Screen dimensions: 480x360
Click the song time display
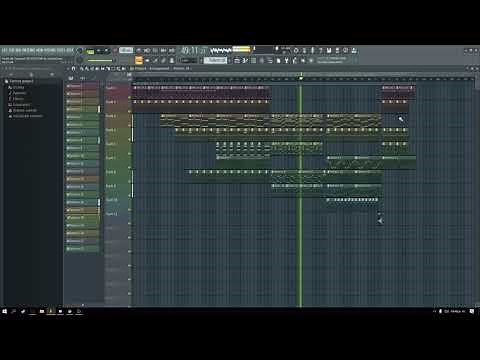pos(194,51)
